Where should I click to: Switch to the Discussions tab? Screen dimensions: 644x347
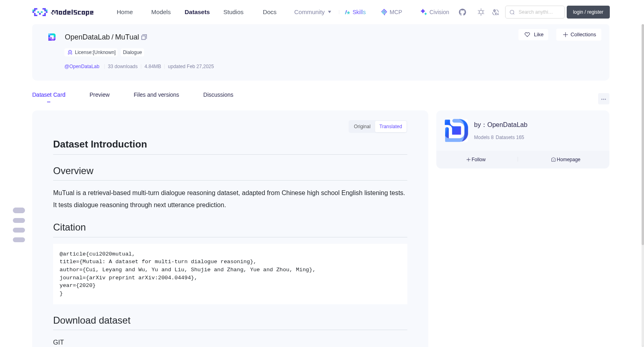(x=218, y=95)
